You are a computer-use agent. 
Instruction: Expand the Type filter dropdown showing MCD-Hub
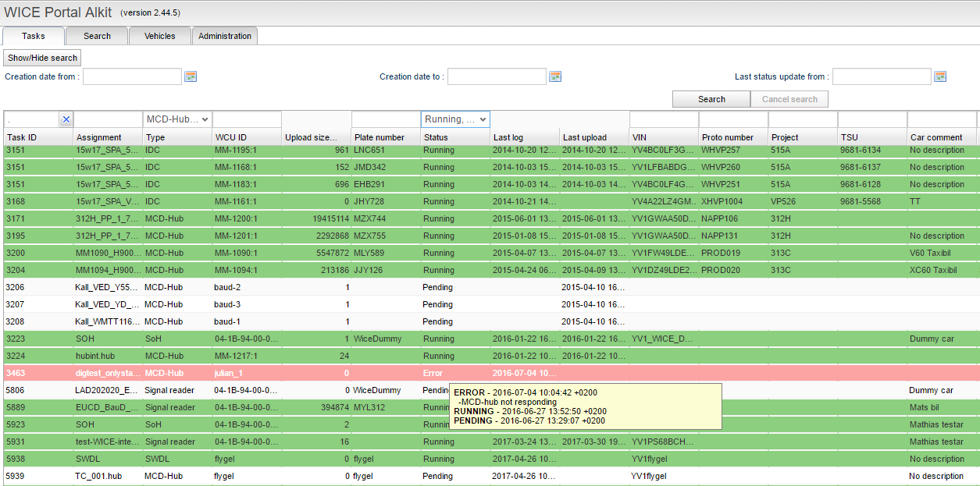(x=177, y=119)
